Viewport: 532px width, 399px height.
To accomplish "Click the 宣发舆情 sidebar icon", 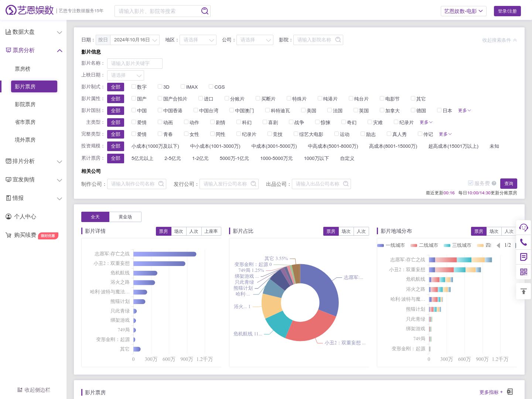I will (x=8, y=180).
